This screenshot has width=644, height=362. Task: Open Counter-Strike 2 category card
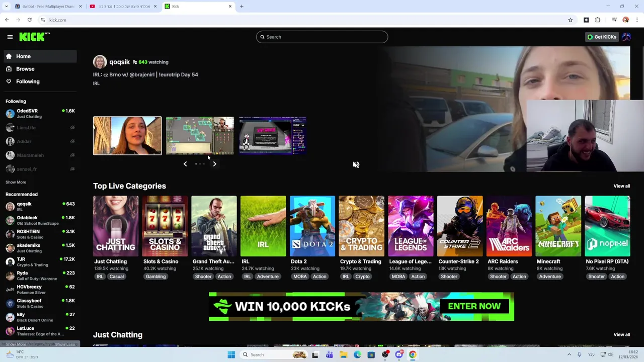460,226
